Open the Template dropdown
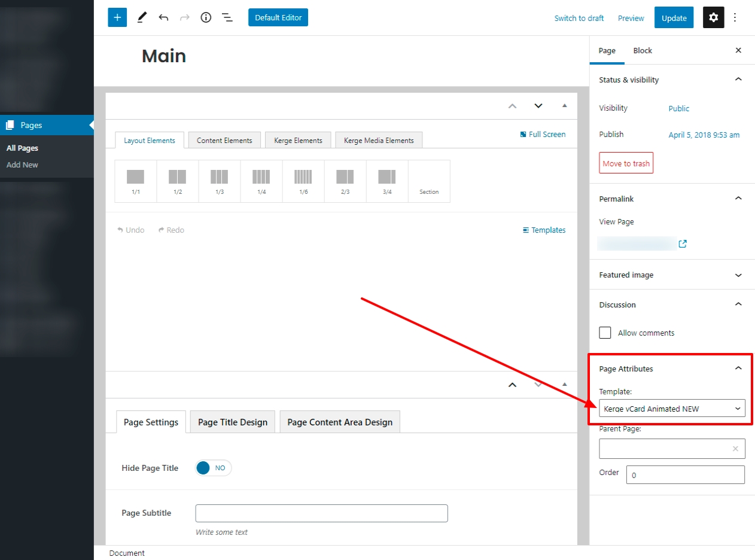 672,409
